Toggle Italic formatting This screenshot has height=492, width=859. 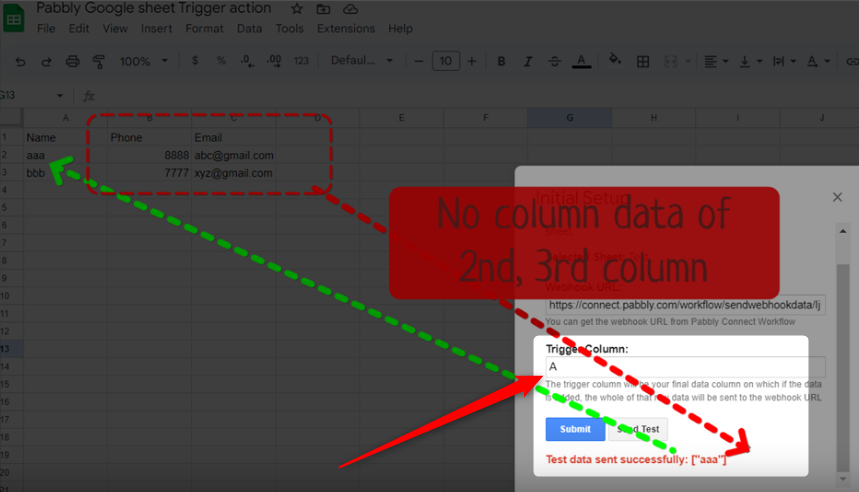528,61
